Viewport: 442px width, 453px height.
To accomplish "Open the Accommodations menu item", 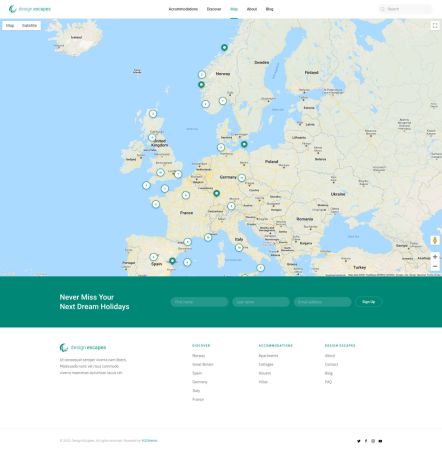I will pyautogui.click(x=183, y=9).
